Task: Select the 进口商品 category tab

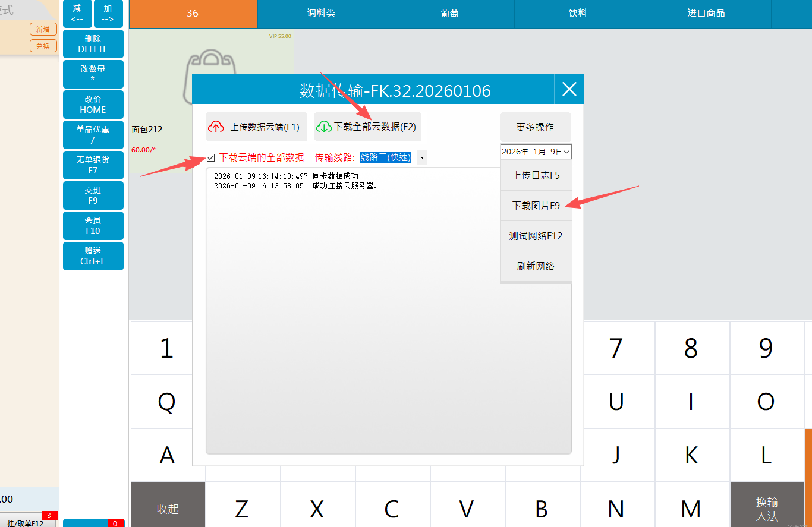Action: [x=706, y=13]
